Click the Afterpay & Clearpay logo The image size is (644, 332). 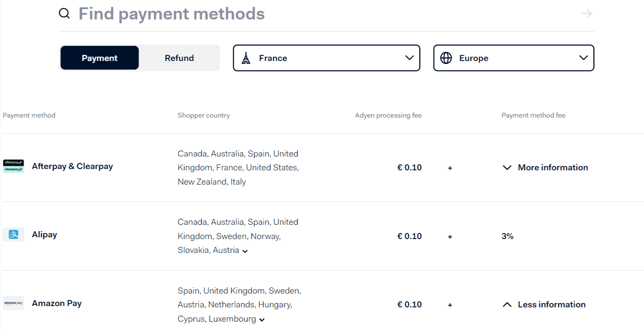tap(13, 166)
